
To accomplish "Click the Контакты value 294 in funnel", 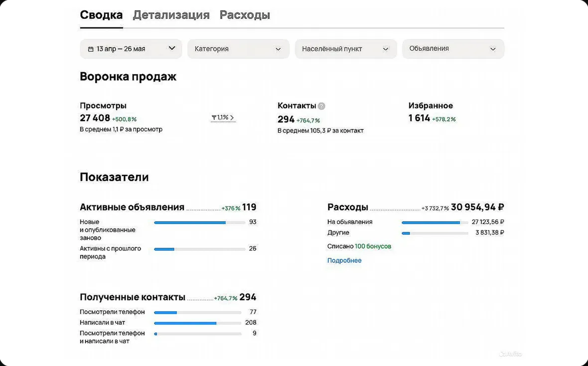I will (x=286, y=120).
